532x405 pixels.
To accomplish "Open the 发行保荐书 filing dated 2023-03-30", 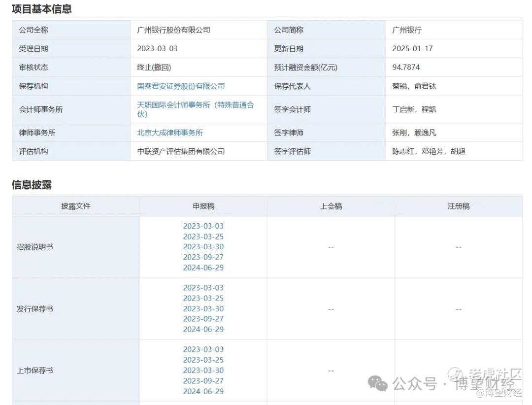I will [x=203, y=309].
